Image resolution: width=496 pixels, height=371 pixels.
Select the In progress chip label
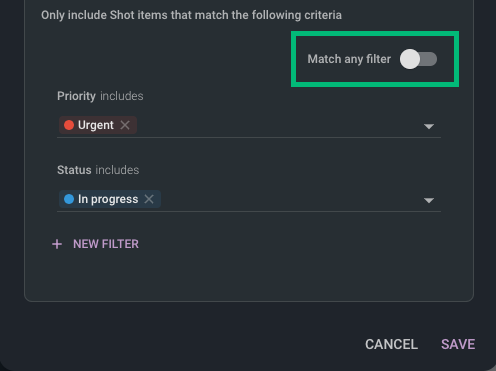108,199
